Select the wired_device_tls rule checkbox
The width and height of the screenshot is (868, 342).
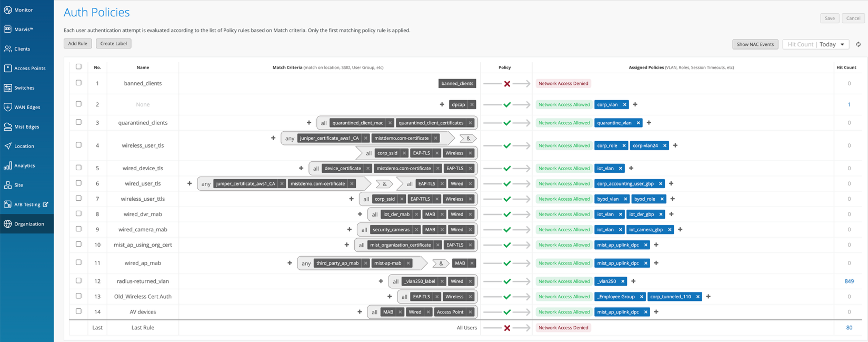(x=78, y=168)
